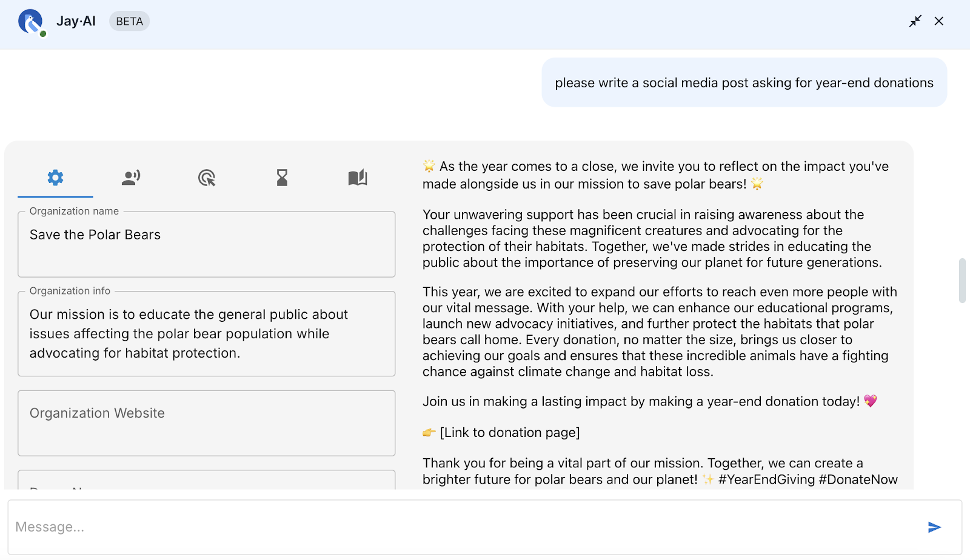Viewport: 970px width, 560px height.
Task: Edit the Organization info text area
Action: 206,334
